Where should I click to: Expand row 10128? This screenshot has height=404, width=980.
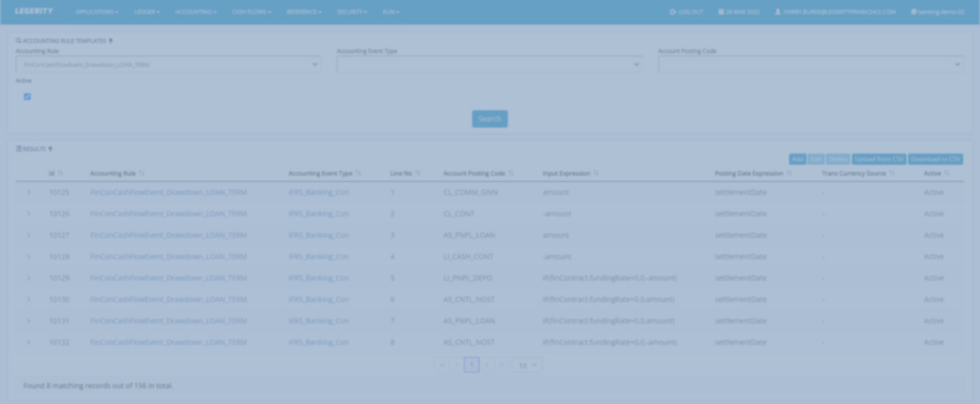29,257
